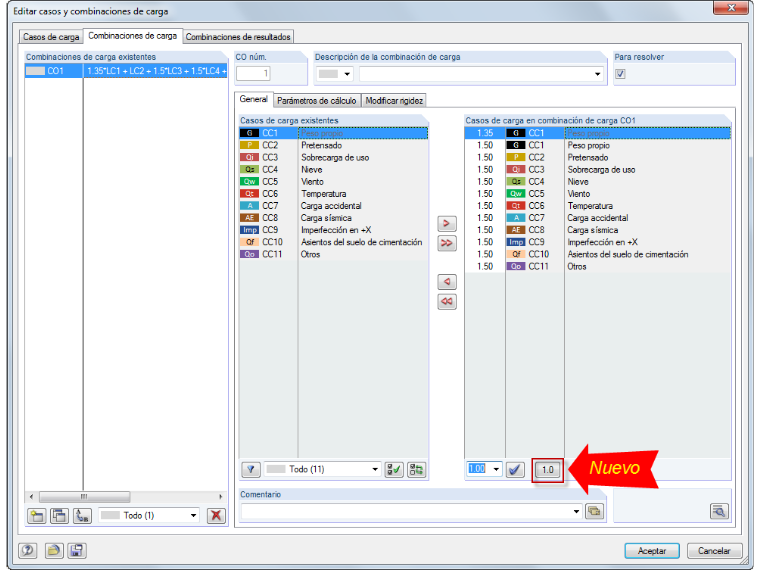
Task: Close the dialog with the X button
Action: (x=731, y=8)
